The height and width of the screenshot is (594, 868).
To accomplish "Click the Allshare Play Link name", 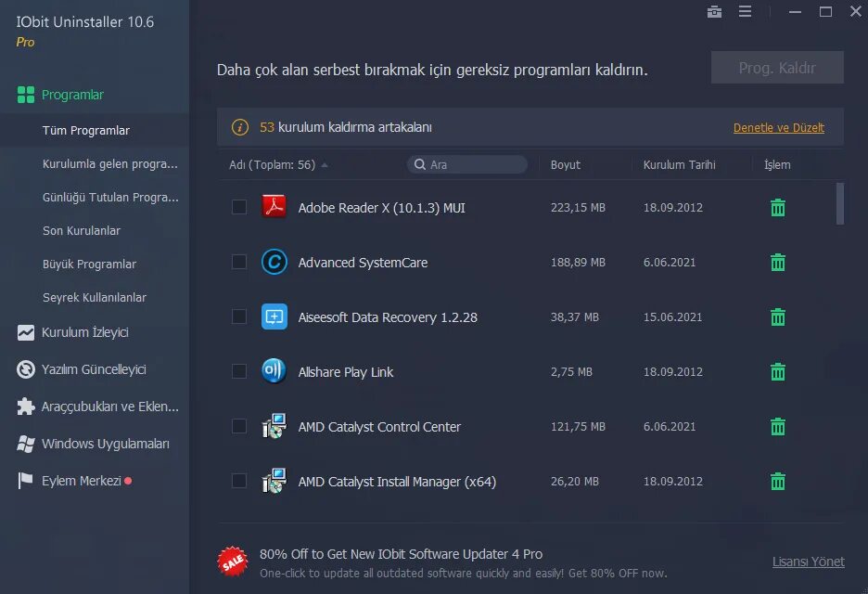I will (345, 372).
